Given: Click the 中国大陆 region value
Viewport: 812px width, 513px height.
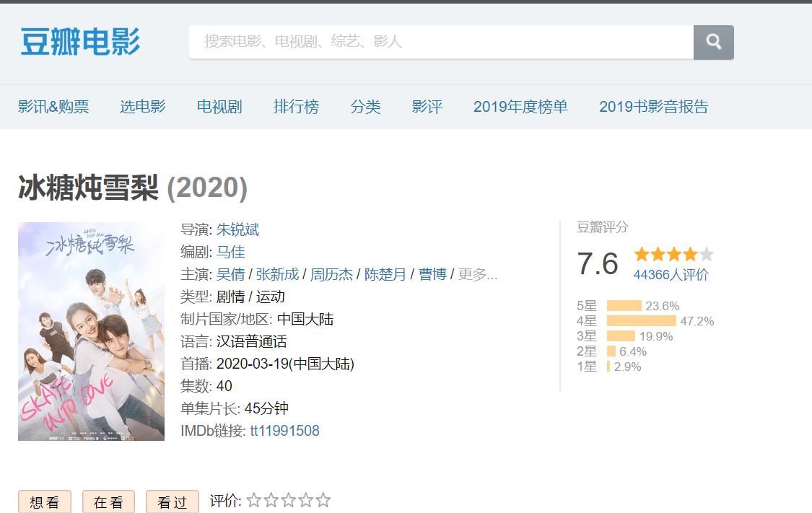Looking at the screenshot, I should [305, 319].
